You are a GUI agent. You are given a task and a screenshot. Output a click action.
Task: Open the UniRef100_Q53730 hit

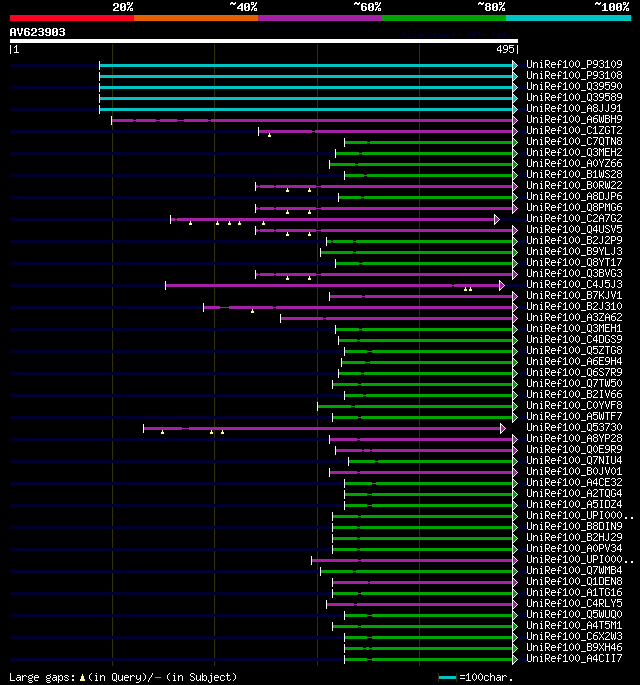tap(574, 428)
